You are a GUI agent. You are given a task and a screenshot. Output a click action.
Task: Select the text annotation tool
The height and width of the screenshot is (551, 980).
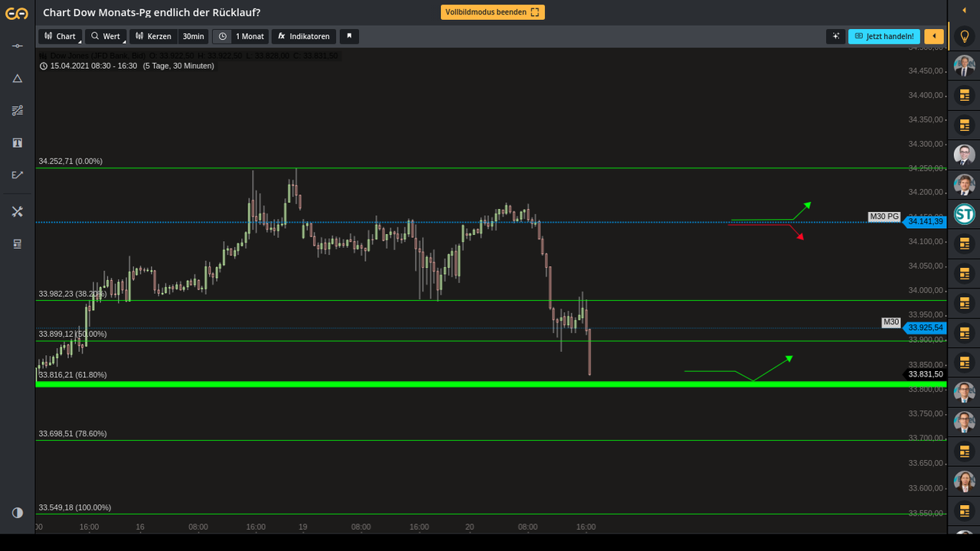pos(17,142)
